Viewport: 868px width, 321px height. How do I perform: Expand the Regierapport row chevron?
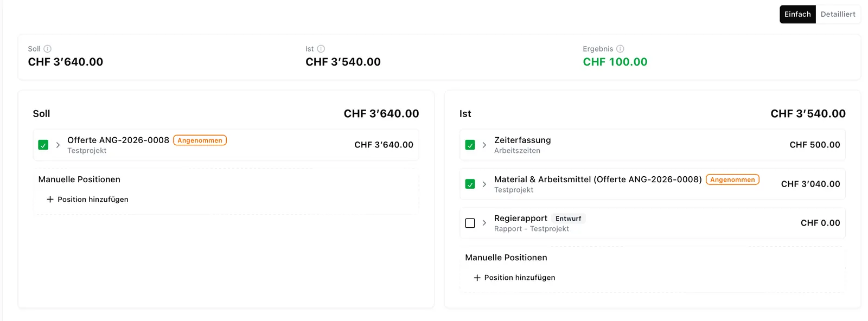tap(484, 223)
